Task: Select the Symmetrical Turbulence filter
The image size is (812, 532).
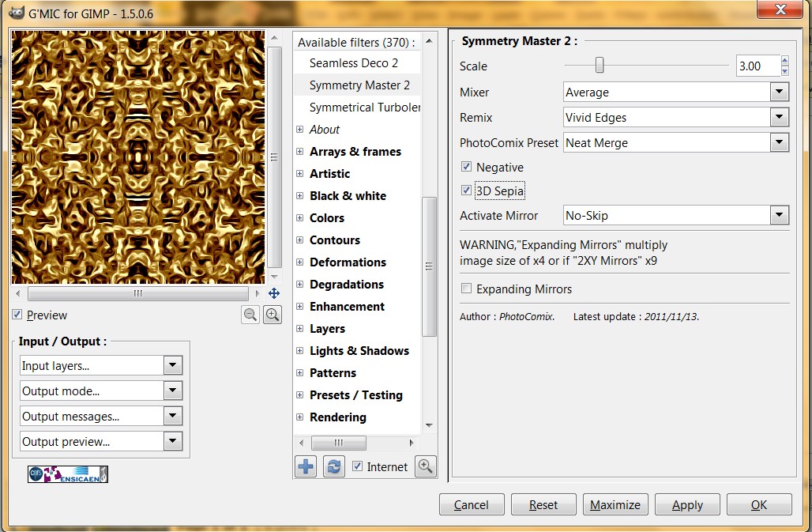Action: (365, 108)
